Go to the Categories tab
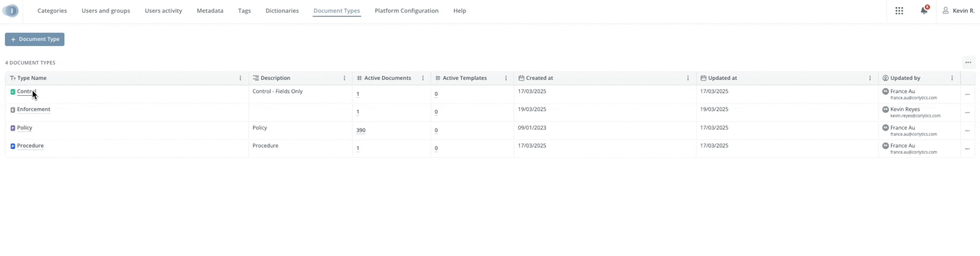This screenshot has width=980, height=256. pyautogui.click(x=52, y=11)
